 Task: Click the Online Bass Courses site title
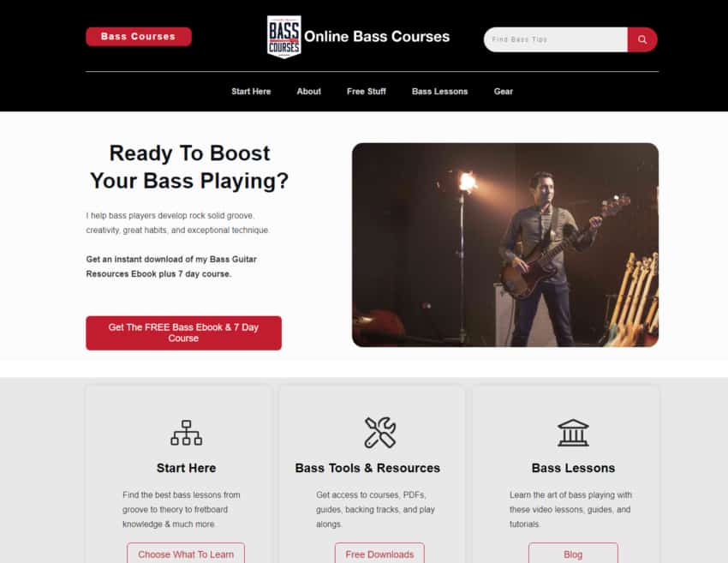tap(377, 37)
